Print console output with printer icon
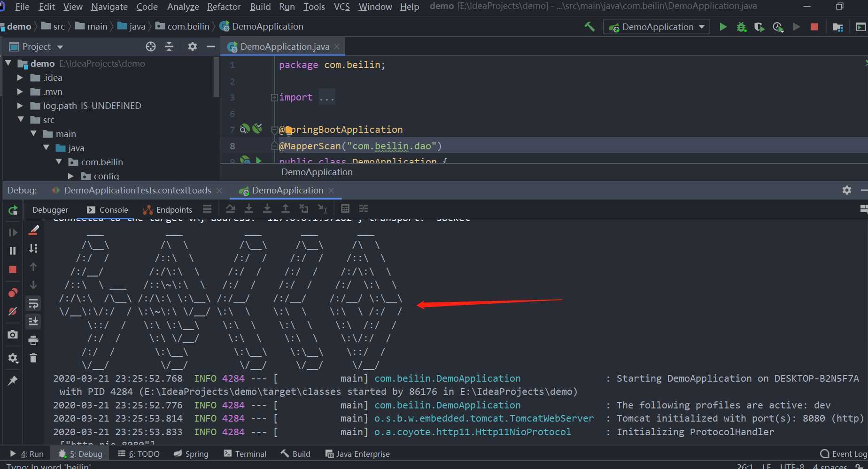This screenshot has width=868, height=469. pyautogui.click(x=33, y=340)
